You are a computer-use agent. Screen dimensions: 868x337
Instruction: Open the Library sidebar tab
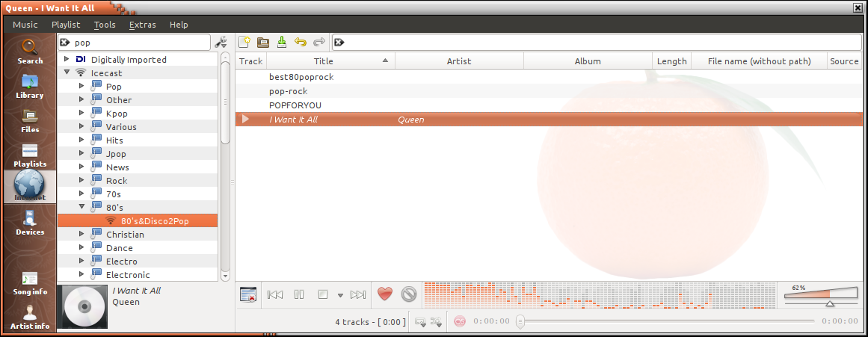31,86
